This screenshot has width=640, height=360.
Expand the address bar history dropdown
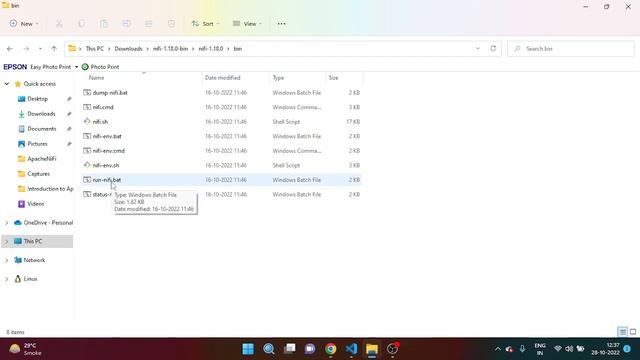tap(478, 49)
